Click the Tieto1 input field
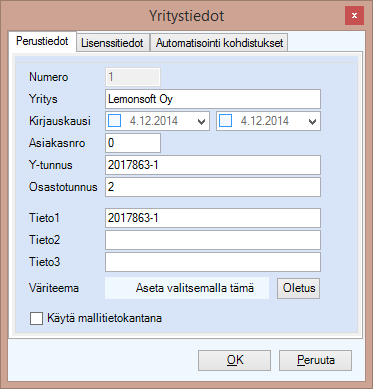This screenshot has height=389, width=373. pyautogui.click(x=213, y=218)
